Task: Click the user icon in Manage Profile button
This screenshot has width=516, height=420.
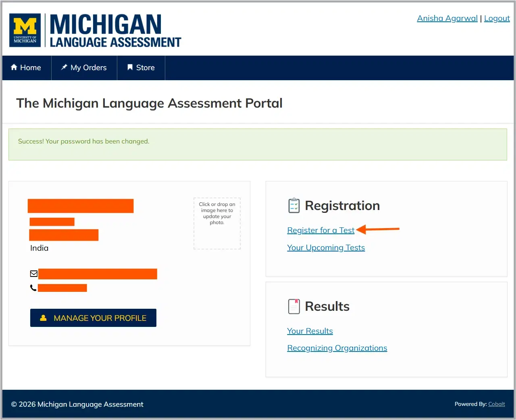Action: (x=44, y=318)
